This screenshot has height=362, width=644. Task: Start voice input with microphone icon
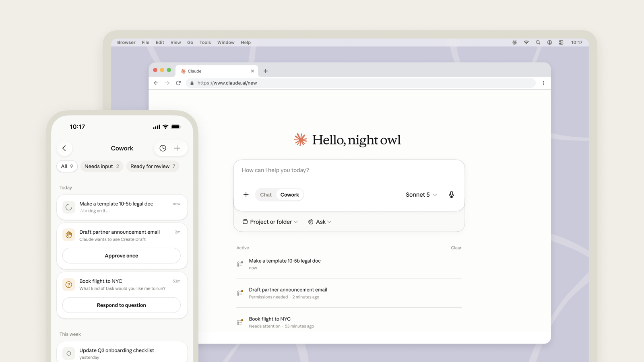coord(452,195)
